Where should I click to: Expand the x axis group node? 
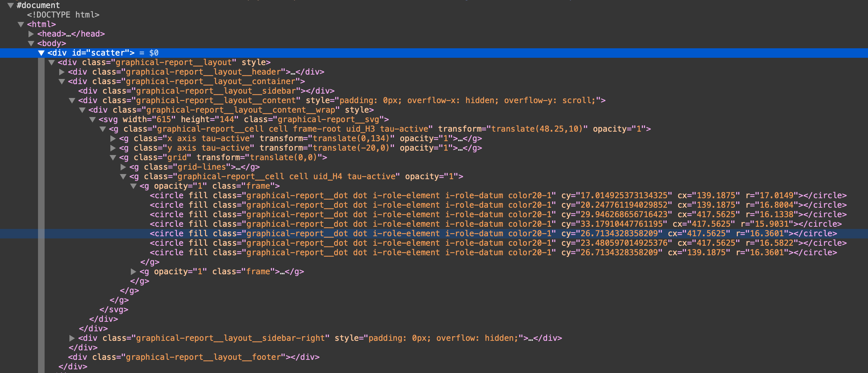click(113, 138)
